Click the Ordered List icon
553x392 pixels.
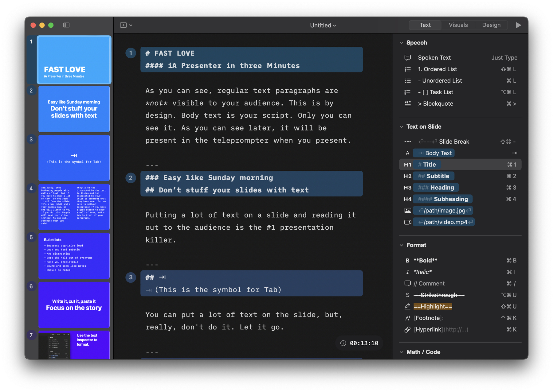pyautogui.click(x=408, y=69)
